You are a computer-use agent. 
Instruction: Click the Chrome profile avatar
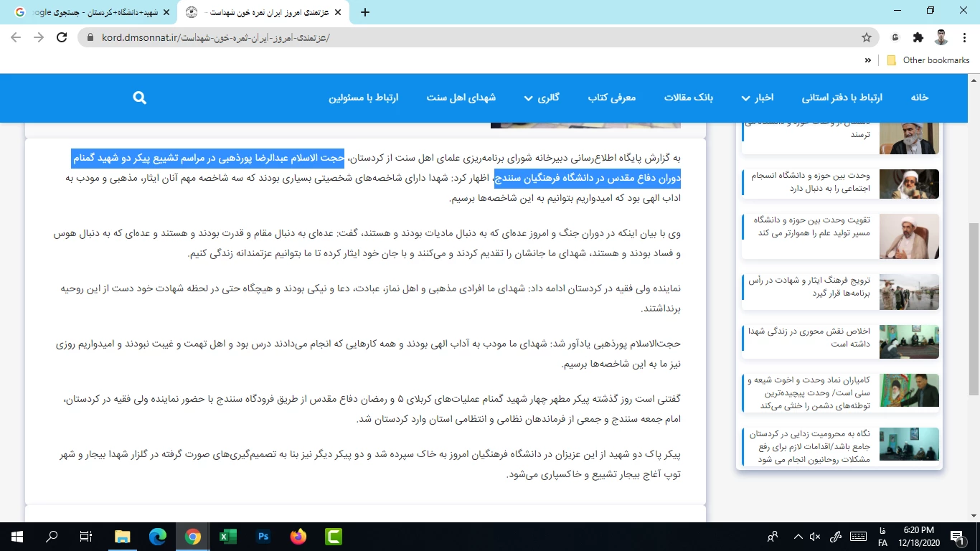[941, 37]
